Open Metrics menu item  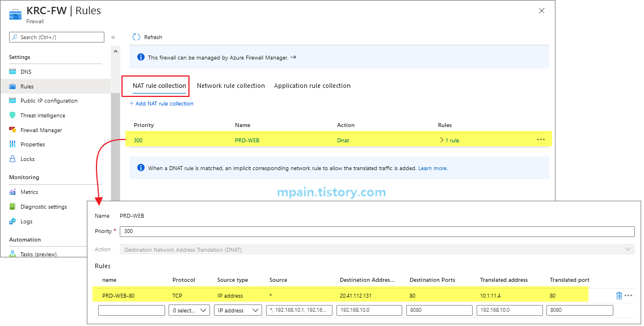pos(29,192)
